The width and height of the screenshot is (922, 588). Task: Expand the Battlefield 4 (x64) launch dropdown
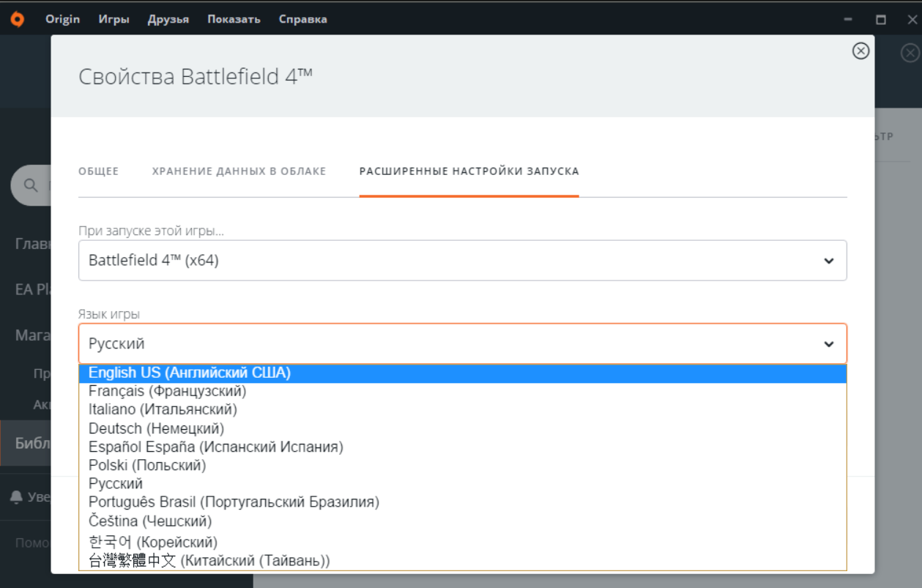462,260
